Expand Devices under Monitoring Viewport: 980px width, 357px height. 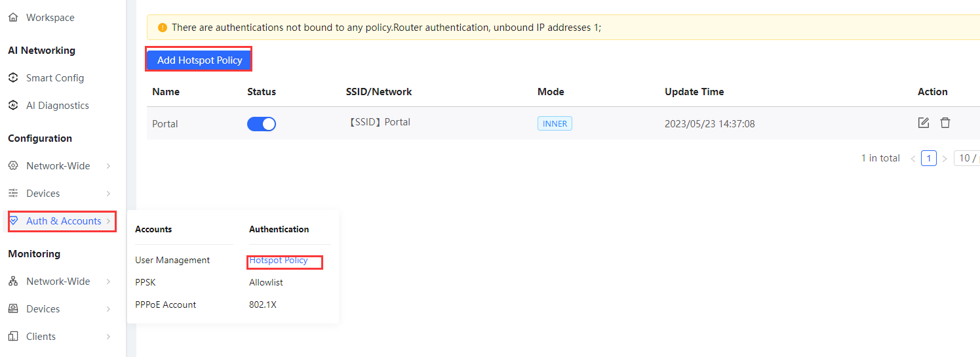pos(43,309)
